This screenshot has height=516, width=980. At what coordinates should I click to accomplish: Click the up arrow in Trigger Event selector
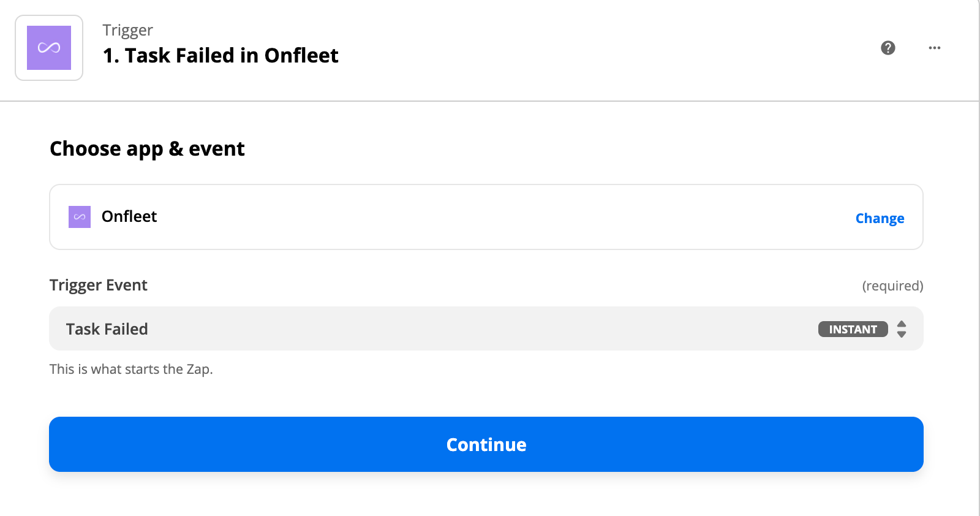click(x=902, y=324)
